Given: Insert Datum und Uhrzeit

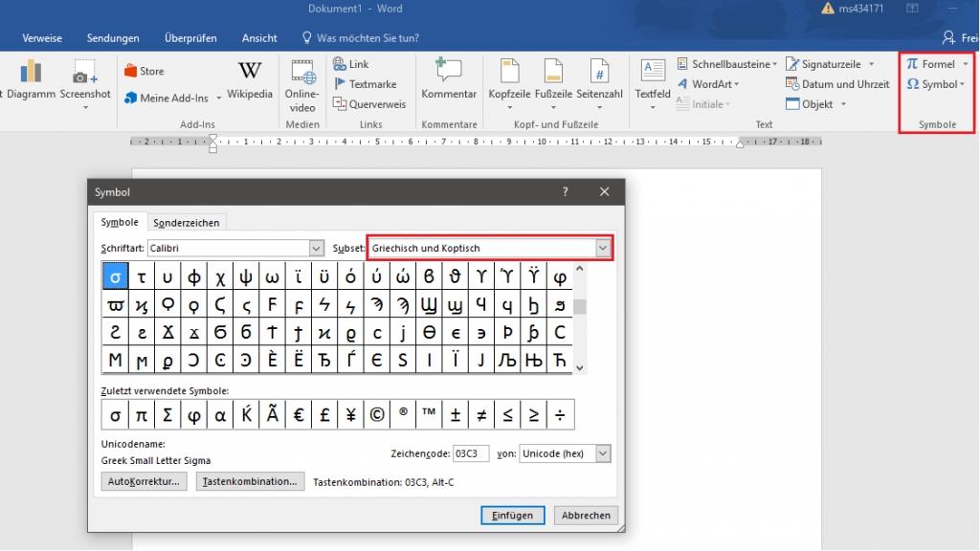Looking at the screenshot, I should point(836,84).
